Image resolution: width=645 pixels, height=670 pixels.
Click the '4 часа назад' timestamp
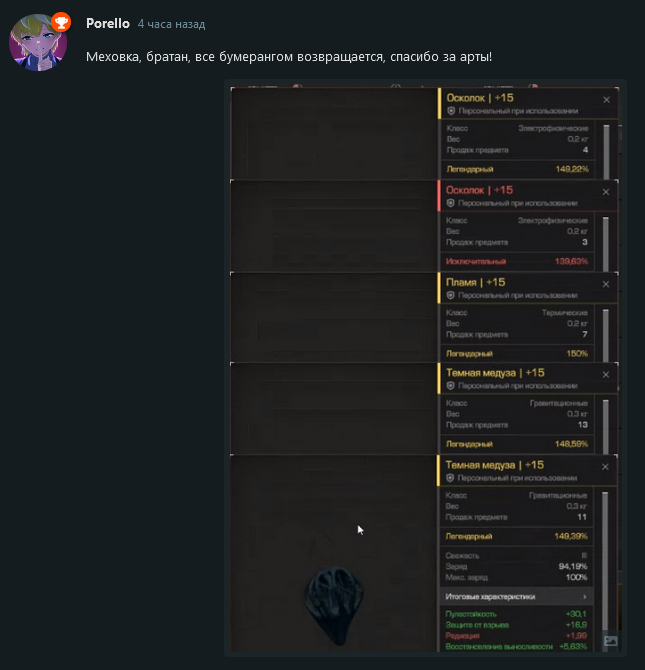tap(171, 24)
